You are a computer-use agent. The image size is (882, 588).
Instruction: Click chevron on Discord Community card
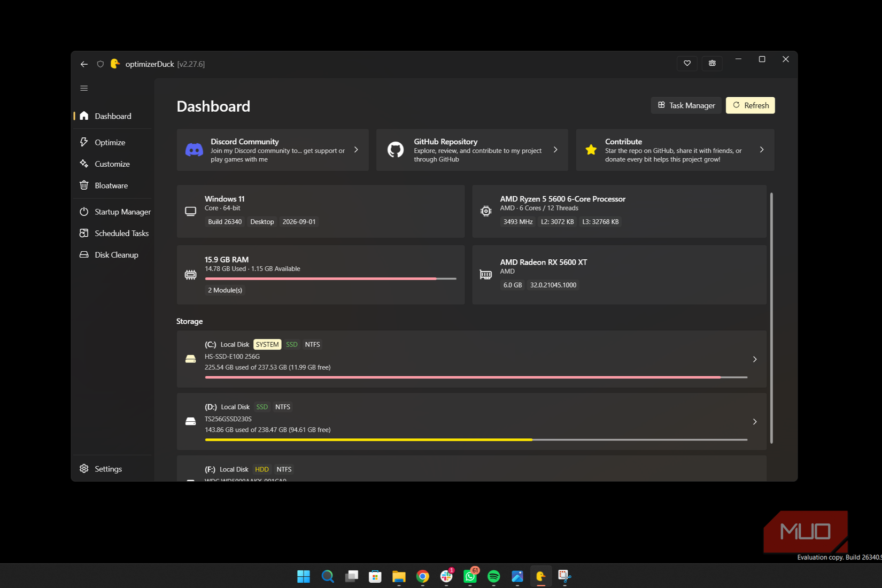(356, 150)
